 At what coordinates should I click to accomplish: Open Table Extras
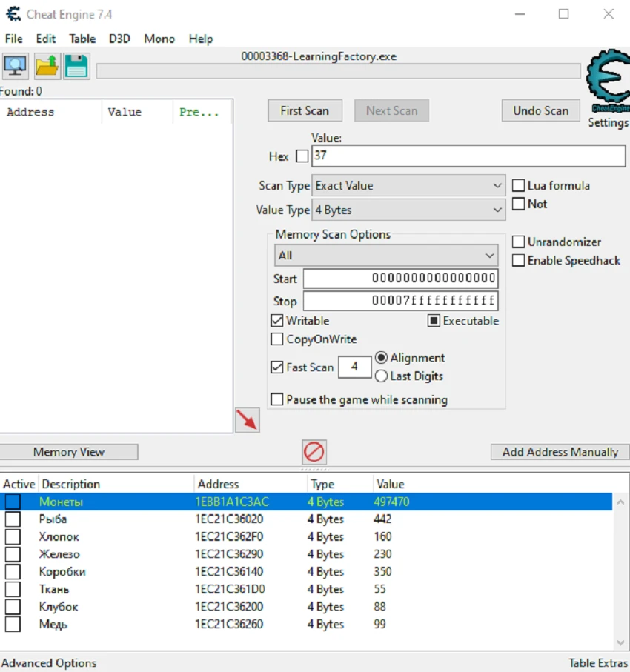coord(598,662)
